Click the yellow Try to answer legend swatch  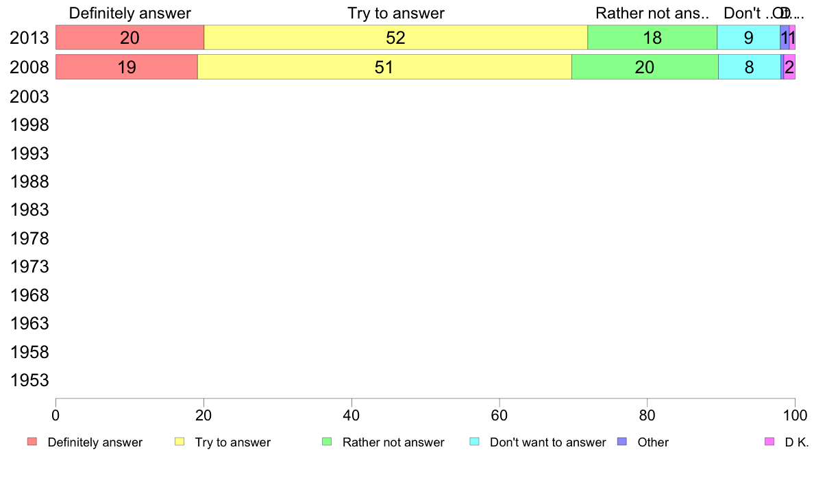tap(180, 442)
